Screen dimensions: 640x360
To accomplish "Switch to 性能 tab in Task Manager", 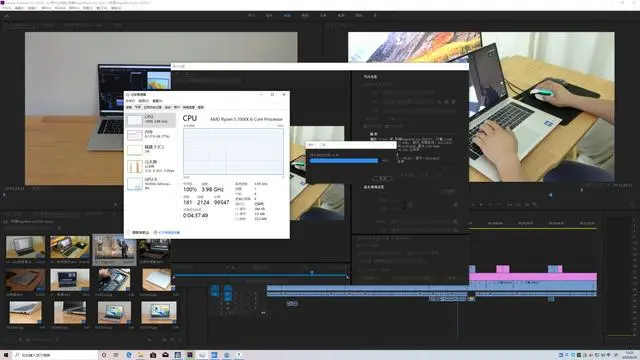I will (138, 107).
